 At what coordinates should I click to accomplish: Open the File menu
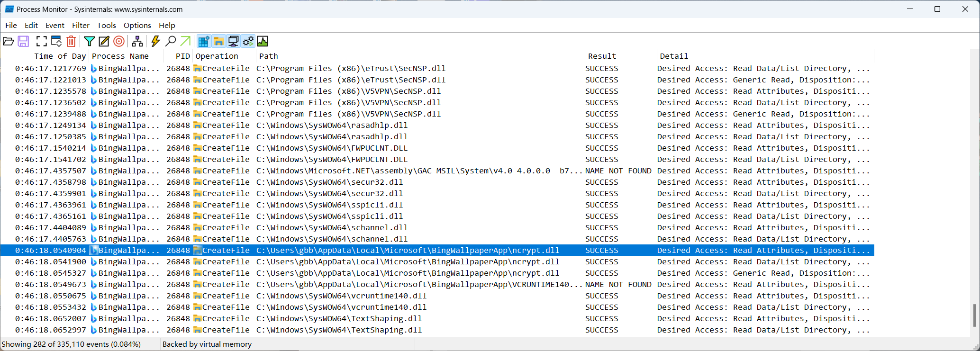point(11,25)
